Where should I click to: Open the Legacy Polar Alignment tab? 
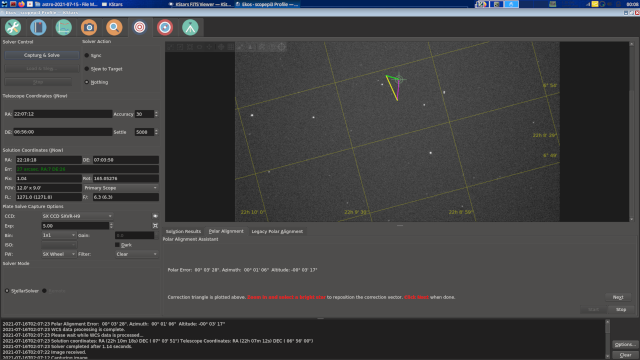[277, 231]
